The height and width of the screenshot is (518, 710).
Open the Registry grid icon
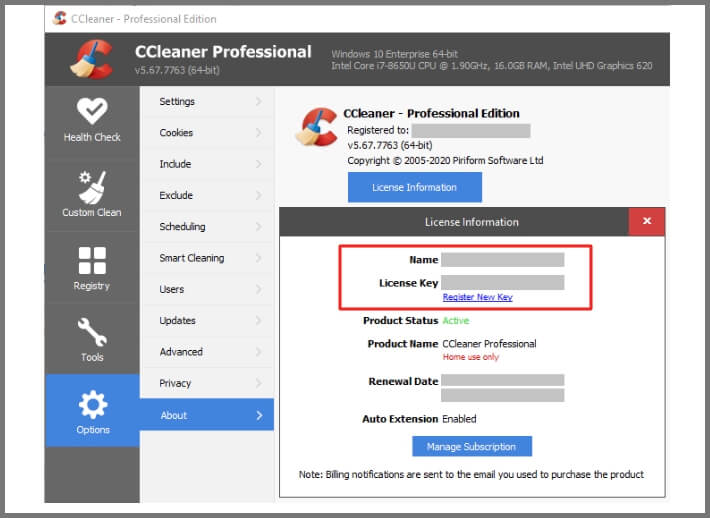(92, 260)
